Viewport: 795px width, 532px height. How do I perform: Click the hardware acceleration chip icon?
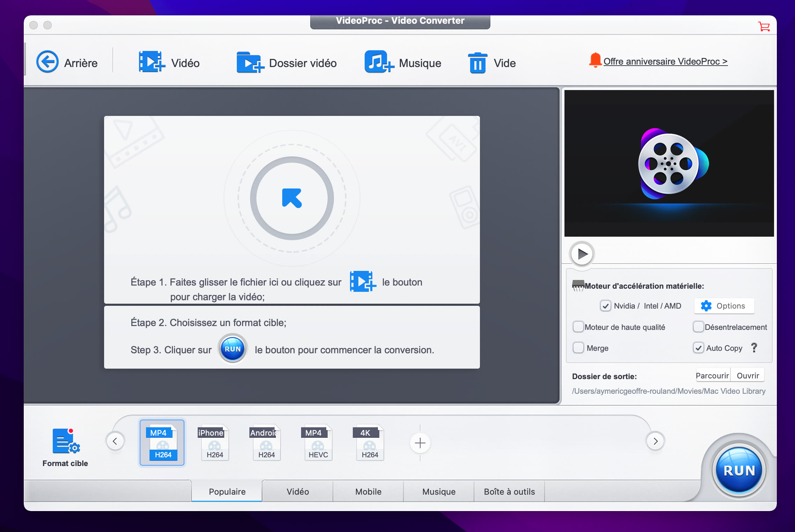point(578,285)
